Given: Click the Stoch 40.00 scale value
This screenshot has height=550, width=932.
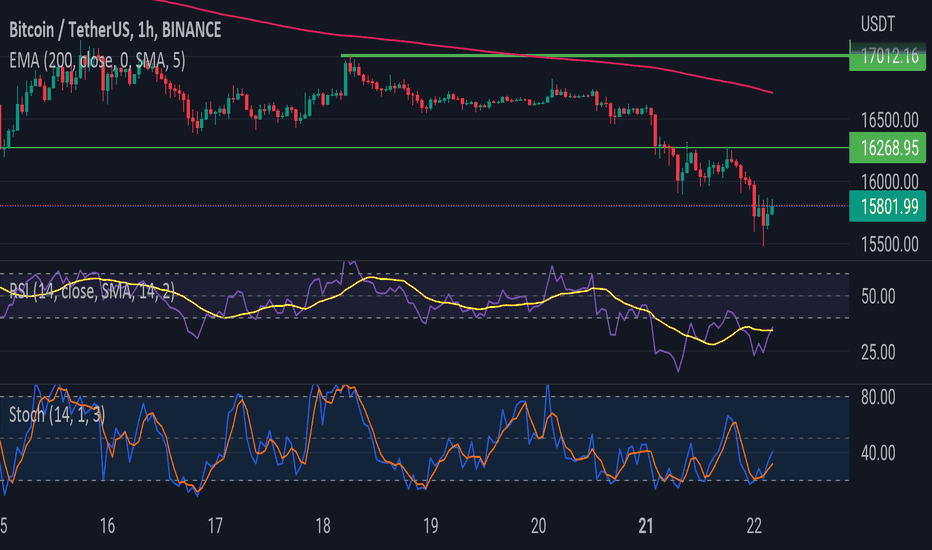Looking at the screenshot, I should 878,453.
